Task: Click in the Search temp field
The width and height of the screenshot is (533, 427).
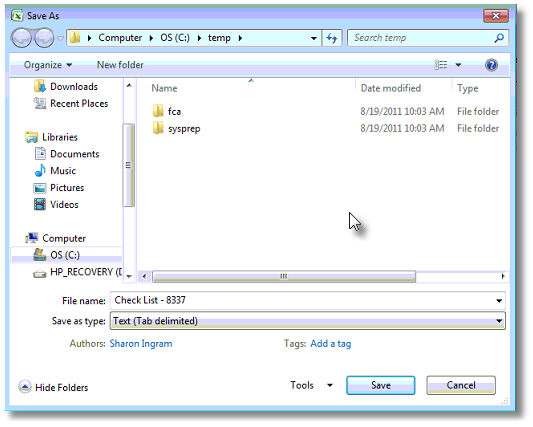Action: [422, 38]
